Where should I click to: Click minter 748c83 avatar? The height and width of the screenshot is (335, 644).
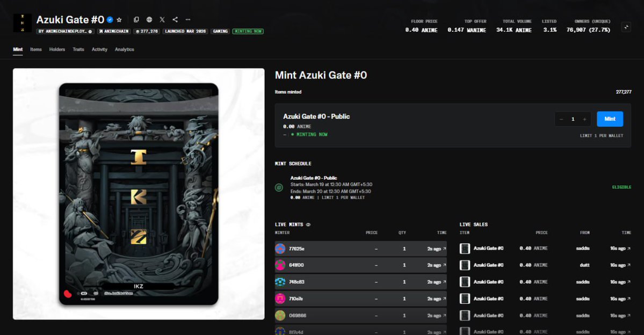pos(280,282)
